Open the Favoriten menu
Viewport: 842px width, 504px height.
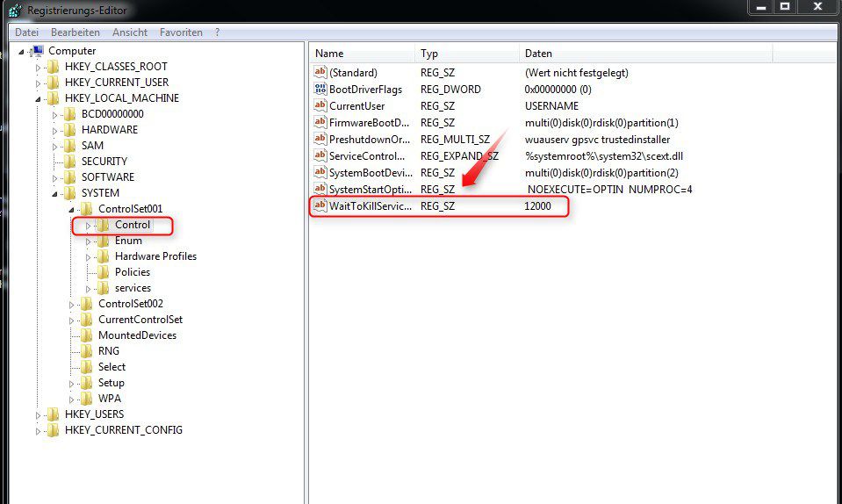pyautogui.click(x=181, y=32)
